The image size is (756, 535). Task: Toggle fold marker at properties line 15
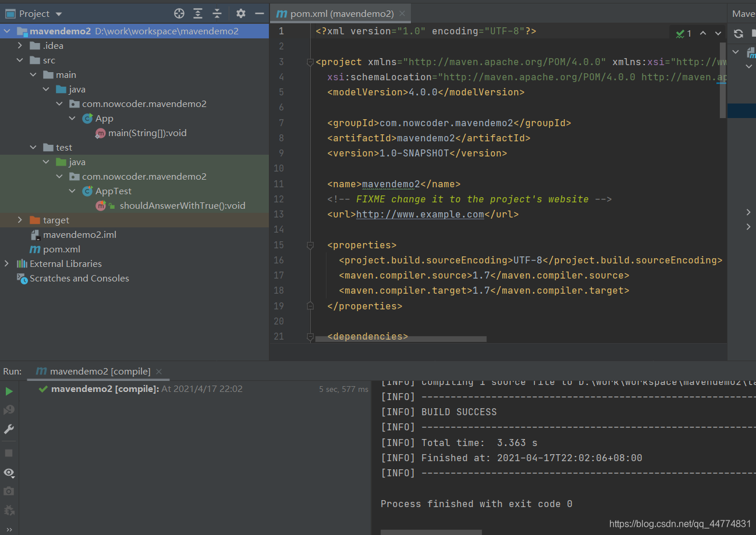(310, 245)
